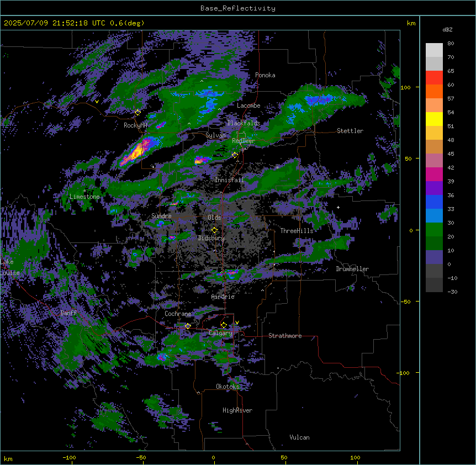Screen dimensions: 476x465
Task: Pick the magenta 39-42 dBZ legend swatch
Action: (x=434, y=174)
